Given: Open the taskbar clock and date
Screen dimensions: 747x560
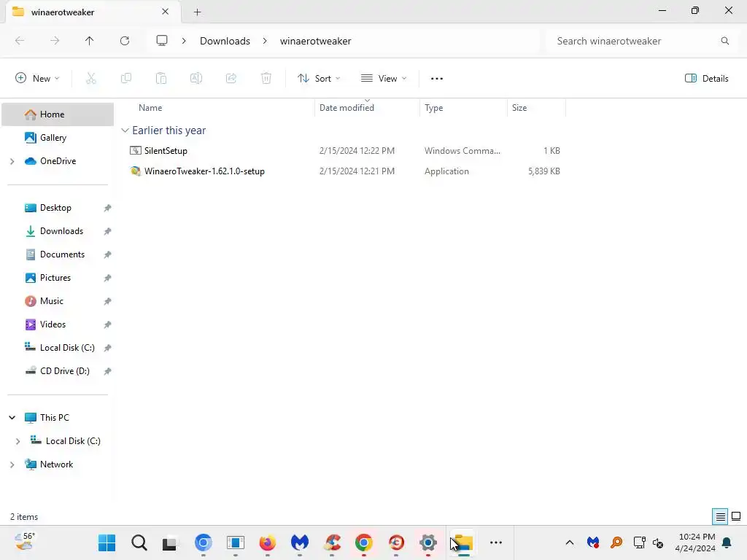Looking at the screenshot, I should click(695, 542).
